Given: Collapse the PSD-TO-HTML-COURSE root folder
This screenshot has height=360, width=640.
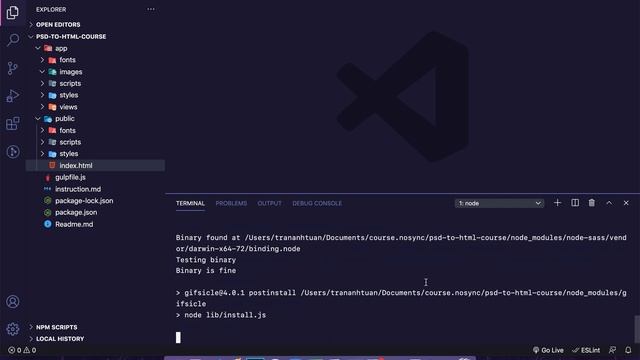Looking at the screenshot, I should tap(71, 36).
